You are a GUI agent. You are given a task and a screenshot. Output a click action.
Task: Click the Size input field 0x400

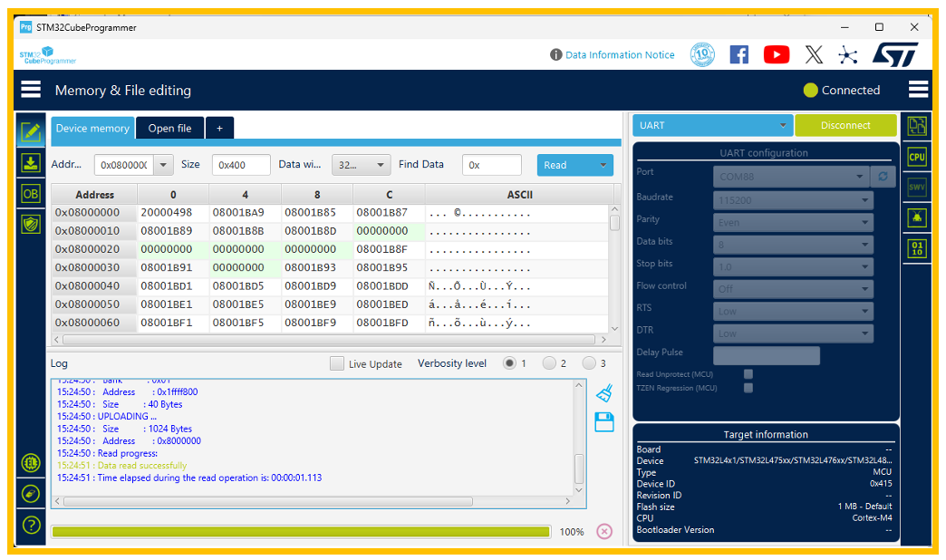[241, 165]
